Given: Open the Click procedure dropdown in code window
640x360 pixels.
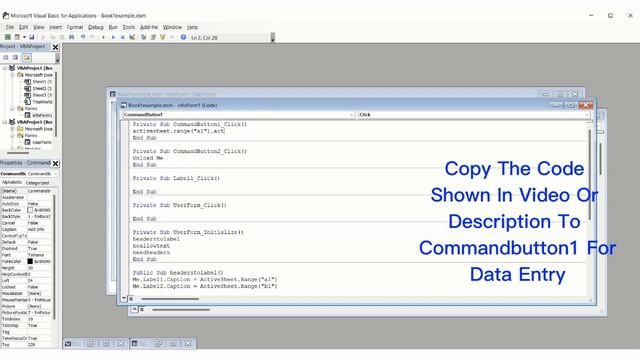Looking at the screenshot, I should click(587, 115).
